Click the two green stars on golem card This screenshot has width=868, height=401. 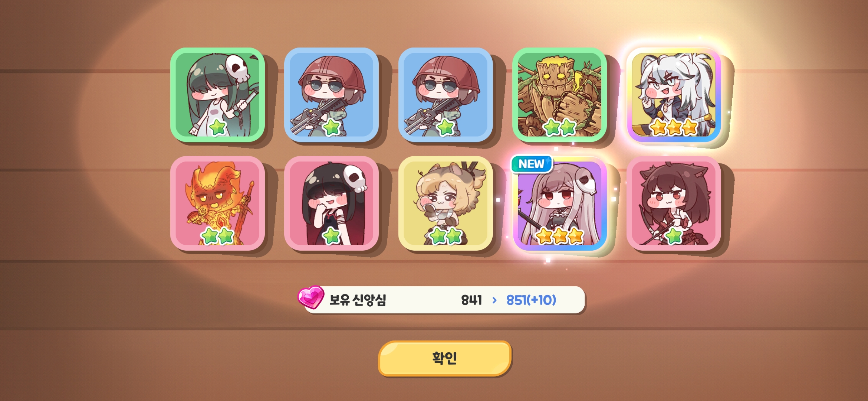click(x=559, y=127)
